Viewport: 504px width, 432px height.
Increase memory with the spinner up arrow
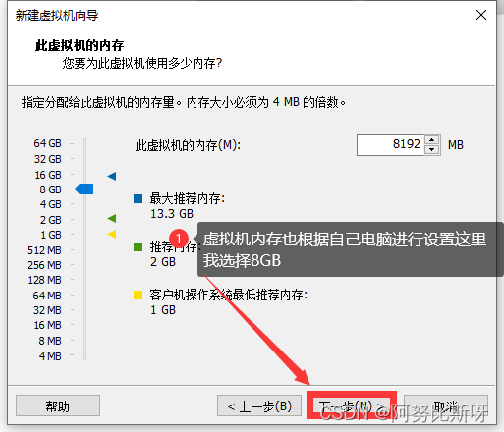click(432, 140)
